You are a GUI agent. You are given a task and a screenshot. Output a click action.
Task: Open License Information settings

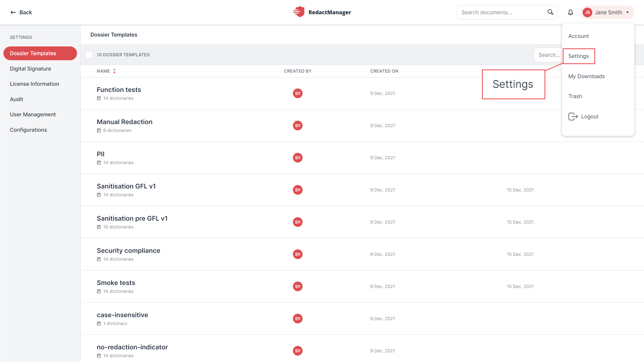tap(34, 84)
